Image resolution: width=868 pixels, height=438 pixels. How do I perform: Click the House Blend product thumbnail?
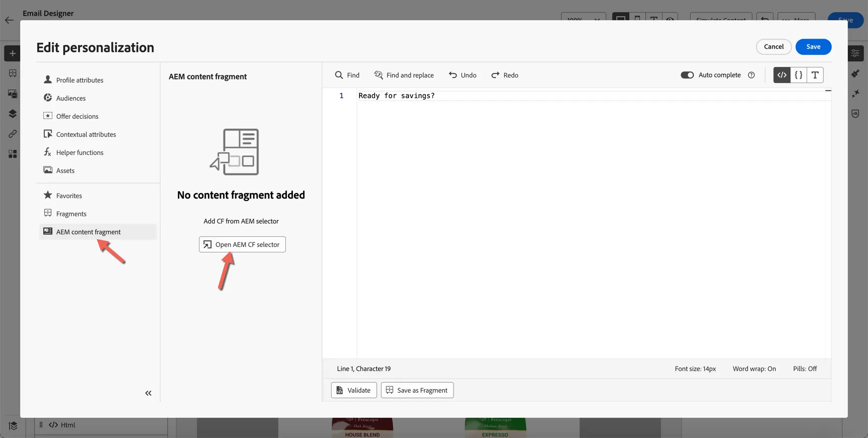tap(362, 428)
